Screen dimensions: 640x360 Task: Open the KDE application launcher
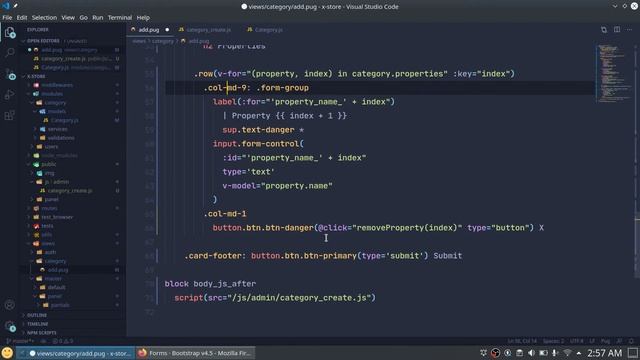tap(7, 353)
